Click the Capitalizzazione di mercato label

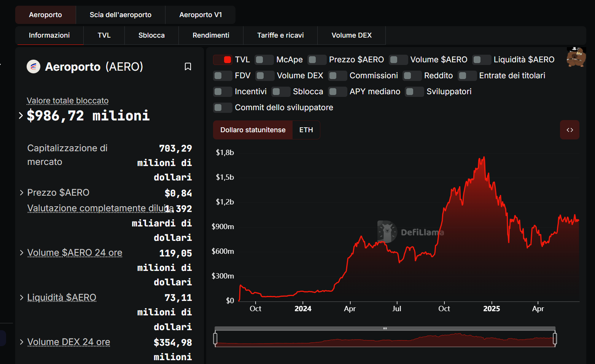coord(67,155)
